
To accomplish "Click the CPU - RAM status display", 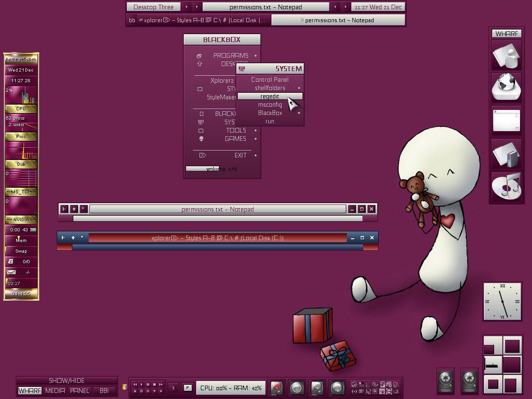I will [231, 388].
